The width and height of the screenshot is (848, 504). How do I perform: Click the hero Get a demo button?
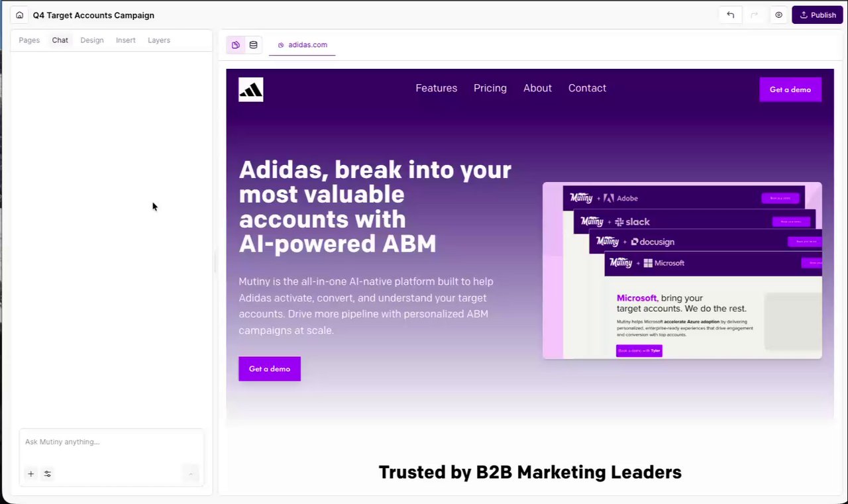270,369
